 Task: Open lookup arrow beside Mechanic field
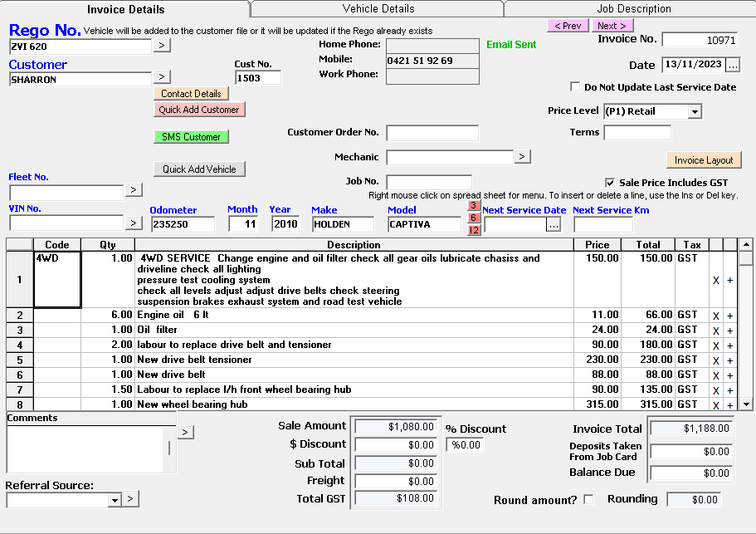(x=522, y=156)
